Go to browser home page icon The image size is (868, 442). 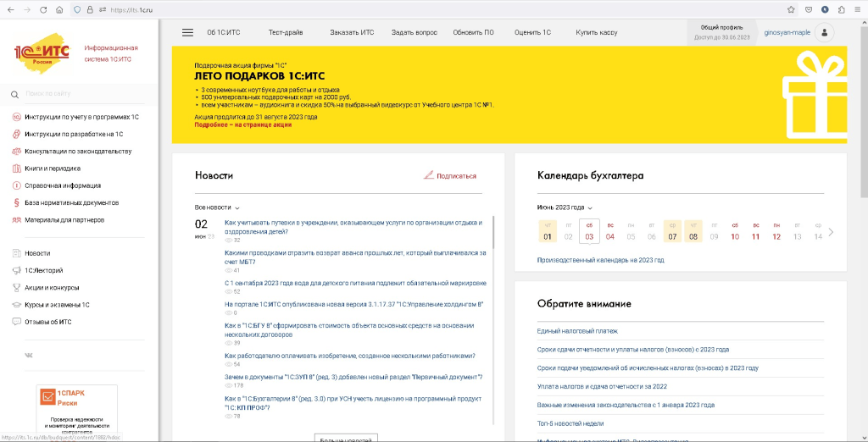coord(58,9)
